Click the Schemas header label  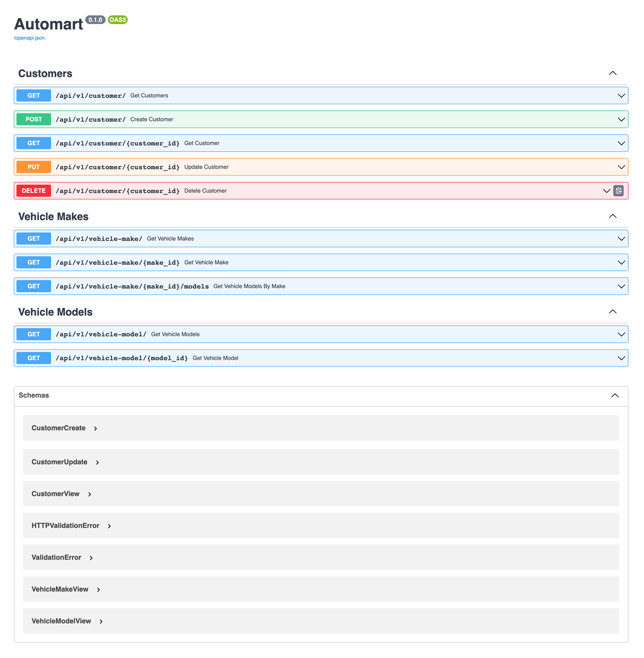(x=34, y=395)
